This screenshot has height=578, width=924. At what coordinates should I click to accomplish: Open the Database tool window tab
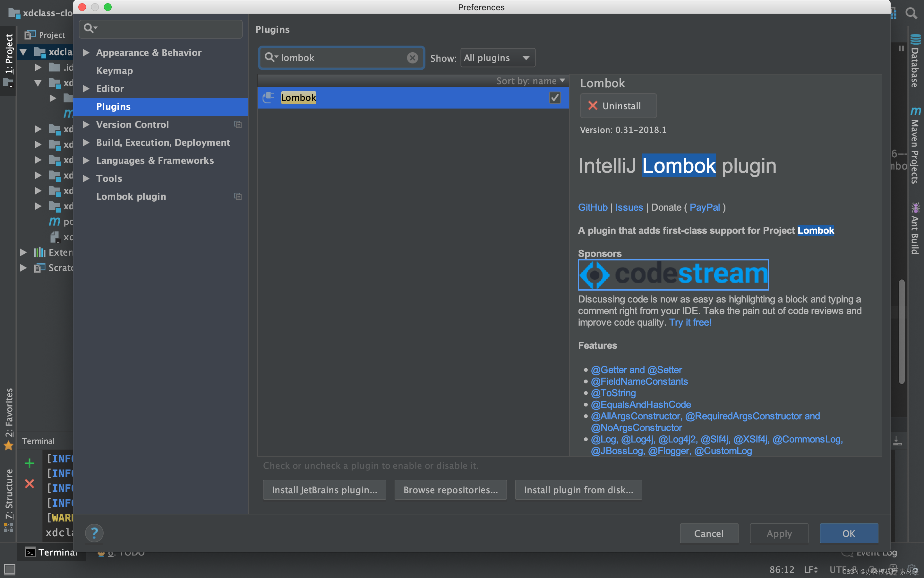[915, 61]
